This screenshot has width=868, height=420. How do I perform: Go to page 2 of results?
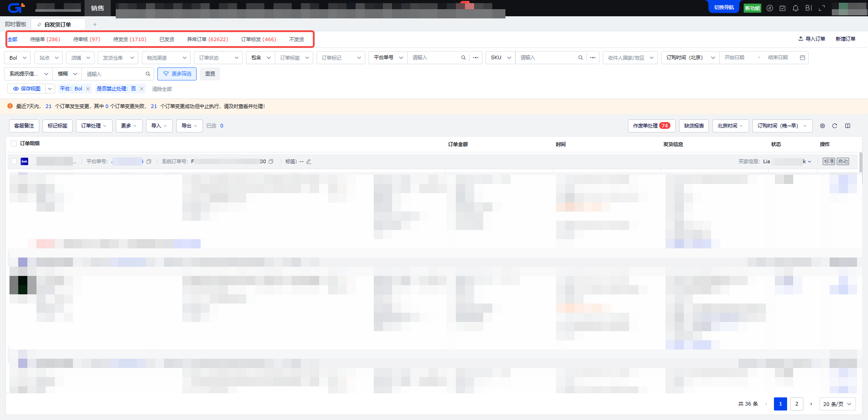(797, 404)
